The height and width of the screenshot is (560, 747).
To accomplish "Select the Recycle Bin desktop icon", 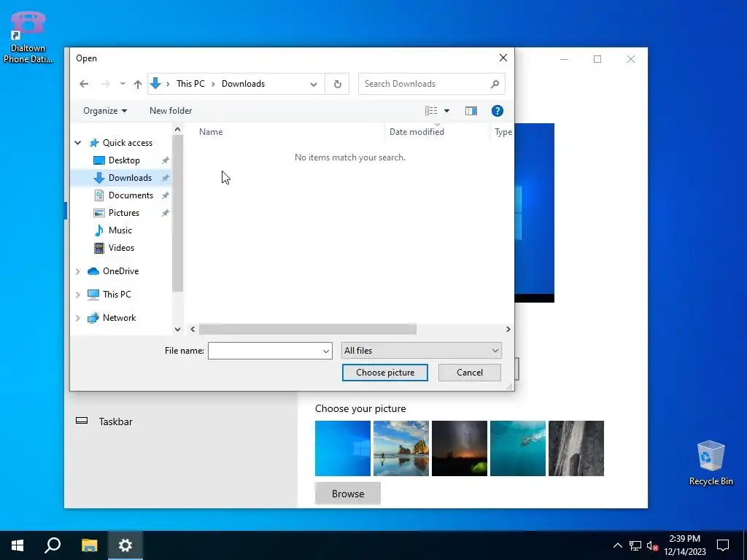I will (x=711, y=463).
